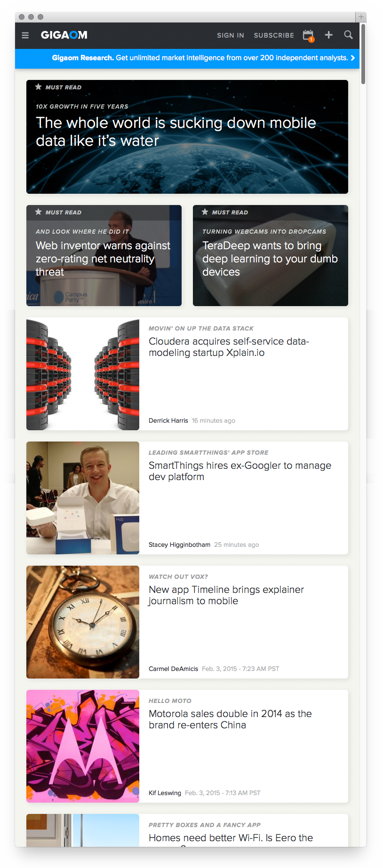Open Motorola sales double article

coord(230,719)
